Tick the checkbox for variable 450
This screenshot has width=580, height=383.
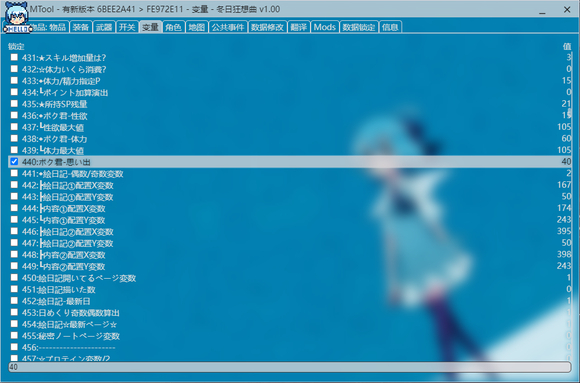click(x=14, y=278)
